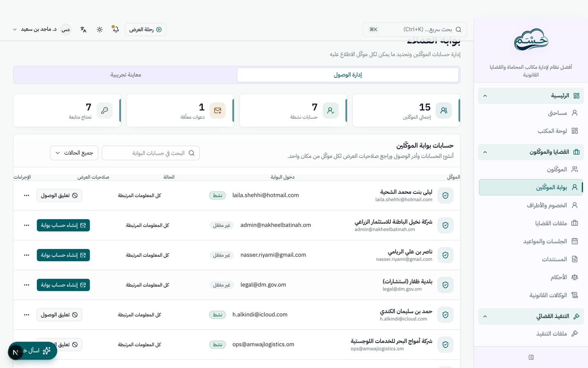Open الخصوم والأطراف in sidebar
This screenshot has height=368, width=588.
(x=531, y=205)
